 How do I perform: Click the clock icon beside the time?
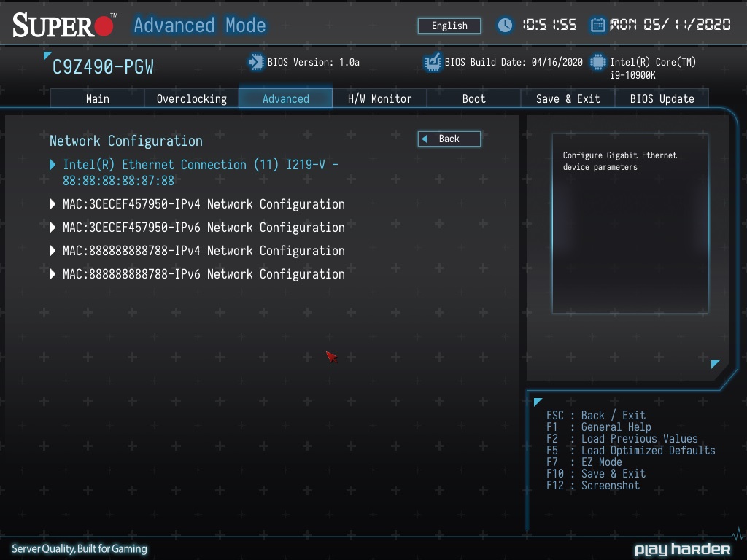click(505, 25)
